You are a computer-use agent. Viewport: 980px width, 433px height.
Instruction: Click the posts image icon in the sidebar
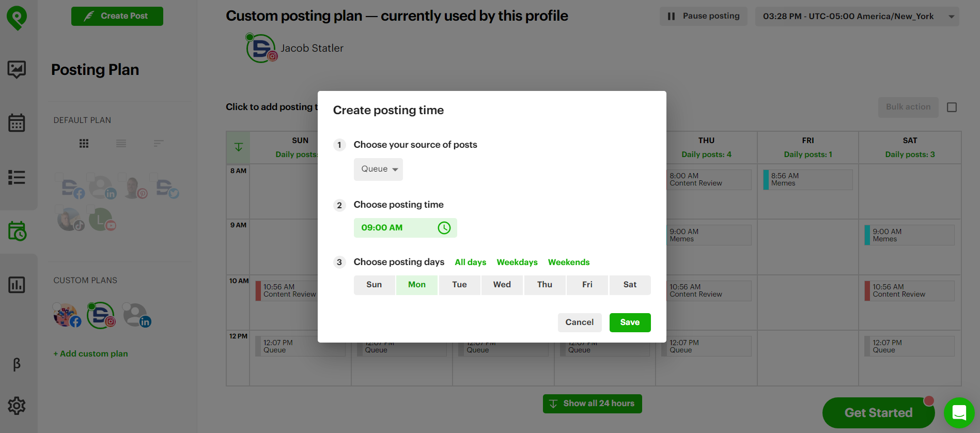tap(17, 69)
